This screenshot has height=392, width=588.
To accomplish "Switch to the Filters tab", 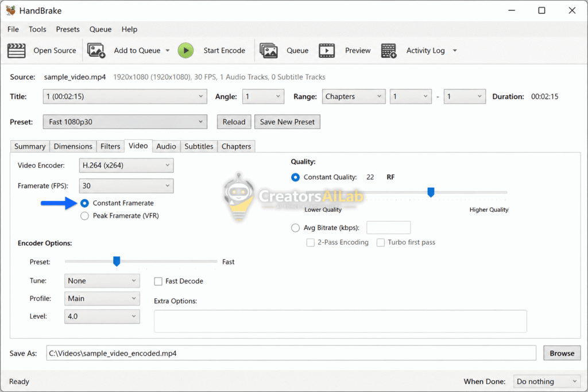I will pos(110,146).
